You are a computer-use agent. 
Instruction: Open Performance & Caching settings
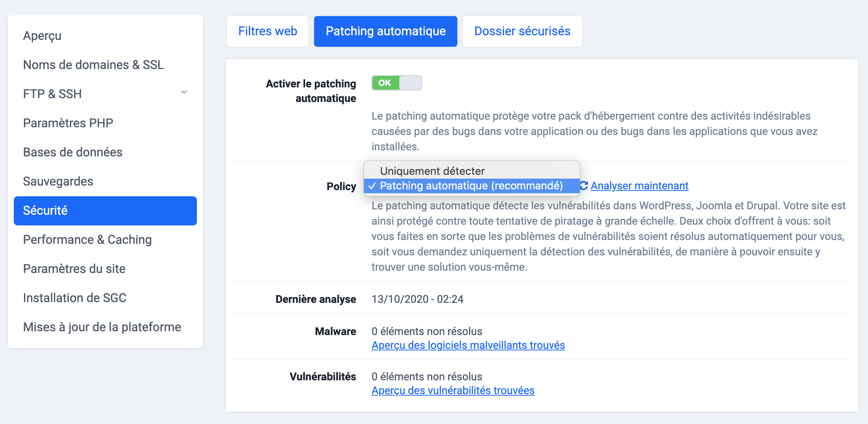[x=87, y=240]
